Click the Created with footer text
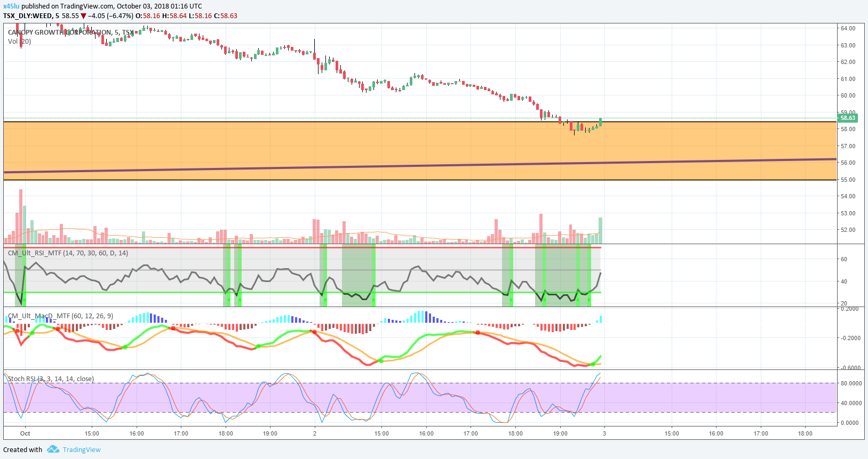Viewport: 868px width, 459px height. pos(22,449)
